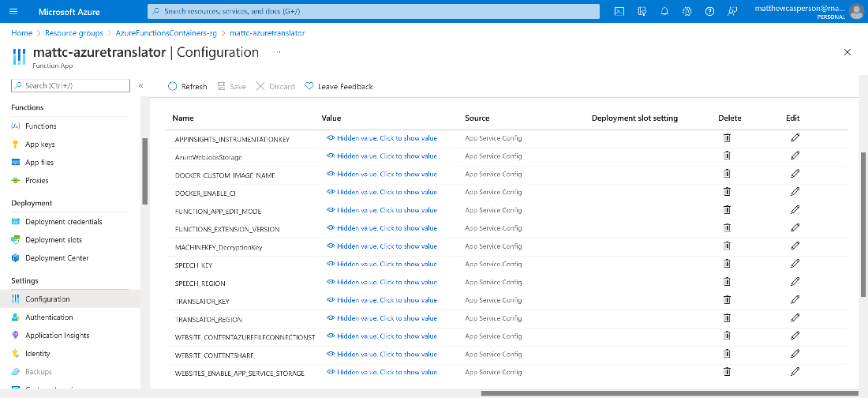Edit the APPINSIGHTS_INSTRUMENTATIONKEY setting
Image resolution: width=868 pixels, height=398 pixels.
click(x=795, y=137)
